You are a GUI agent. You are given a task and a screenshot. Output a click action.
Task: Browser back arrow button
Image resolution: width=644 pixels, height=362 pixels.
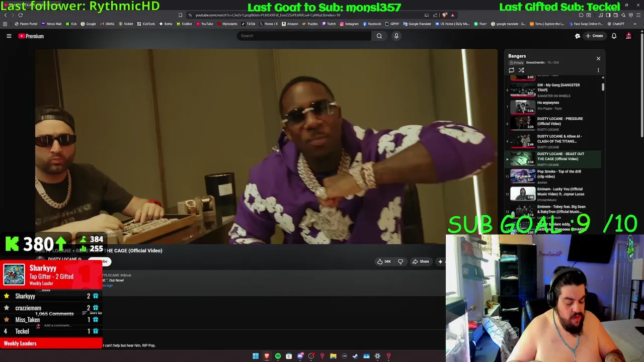[6, 15]
